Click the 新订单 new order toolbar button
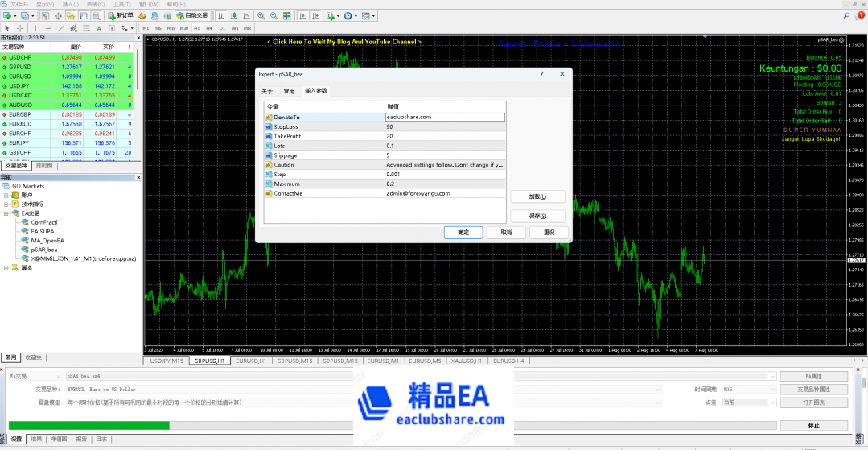Viewport: 868px width, 450px height. [121, 15]
